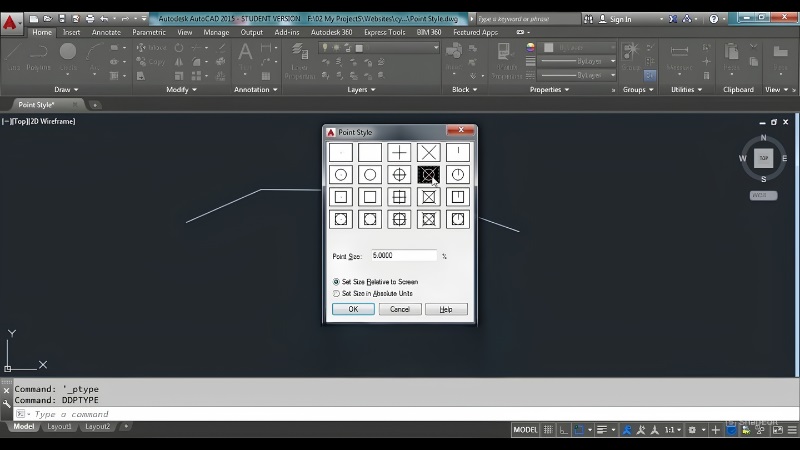Image resolution: width=800 pixels, height=450 pixels.
Task: Confirm point style with OK button
Action: [x=353, y=309]
